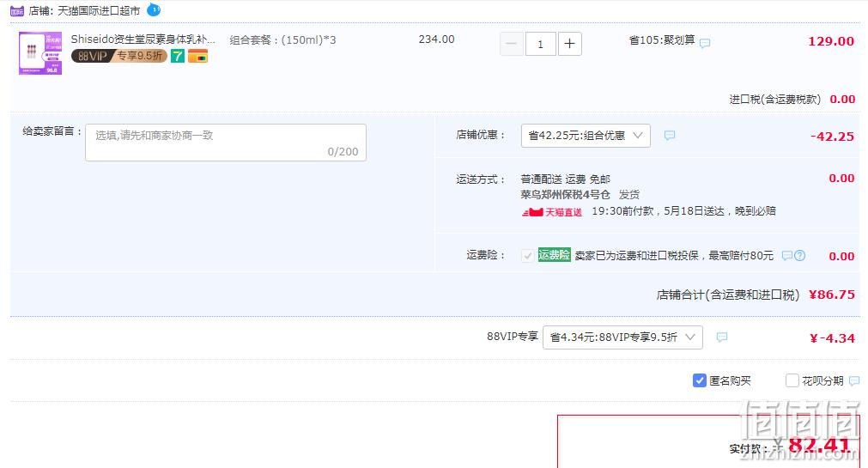This screenshot has height=468, width=868.
Task: Focus the quantity input showing 1
Action: point(540,44)
